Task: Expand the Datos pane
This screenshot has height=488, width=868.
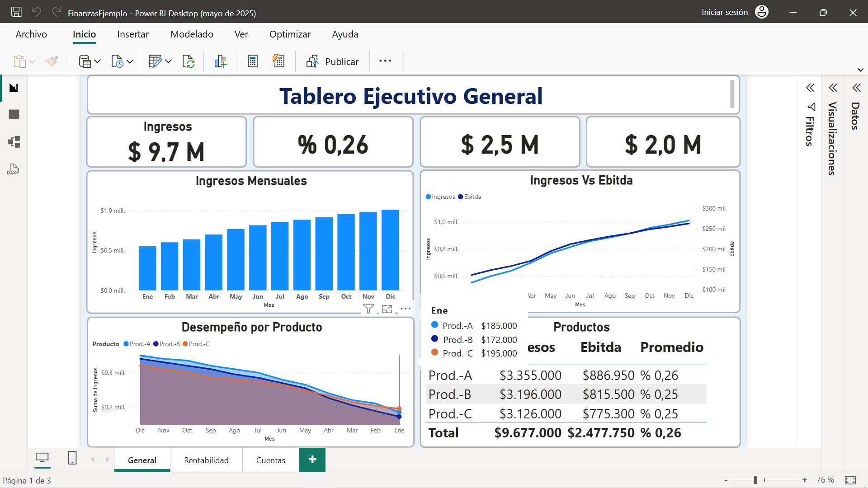Action: tap(857, 88)
